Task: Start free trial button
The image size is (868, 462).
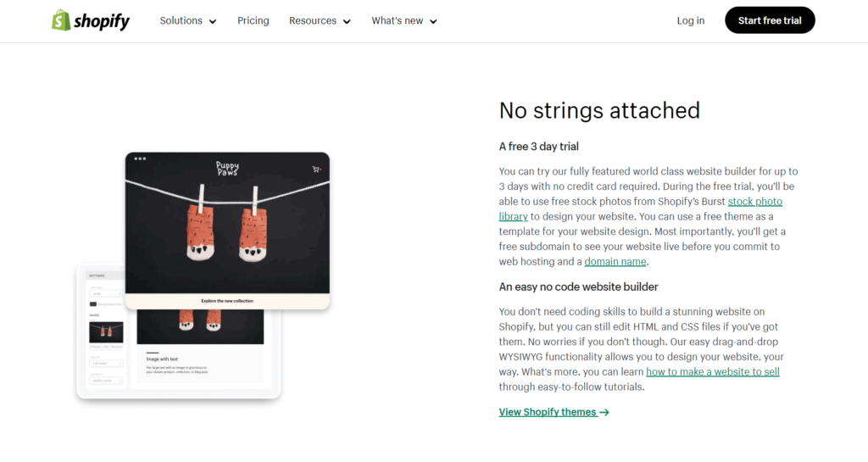Action: pyautogui.click(x=770, y=20)
